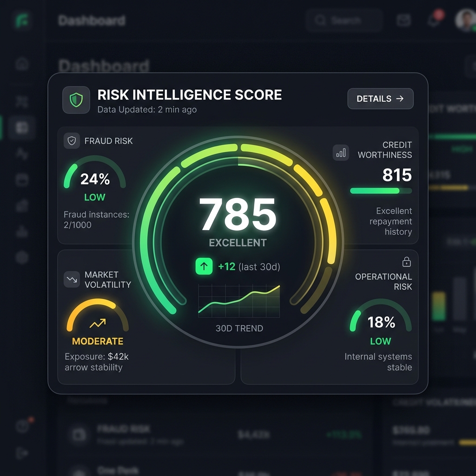Click the Search field in the top bar
The image size is (476, 476).
tap(344, 20)
